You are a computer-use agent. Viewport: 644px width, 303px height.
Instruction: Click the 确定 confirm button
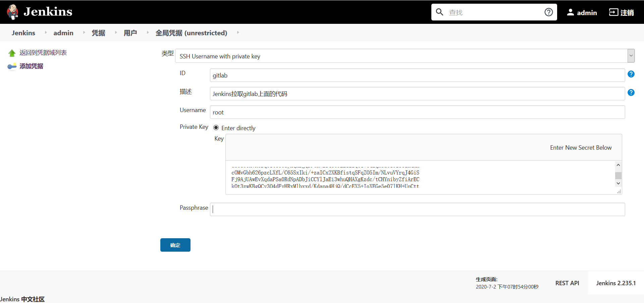click(175, 245)
